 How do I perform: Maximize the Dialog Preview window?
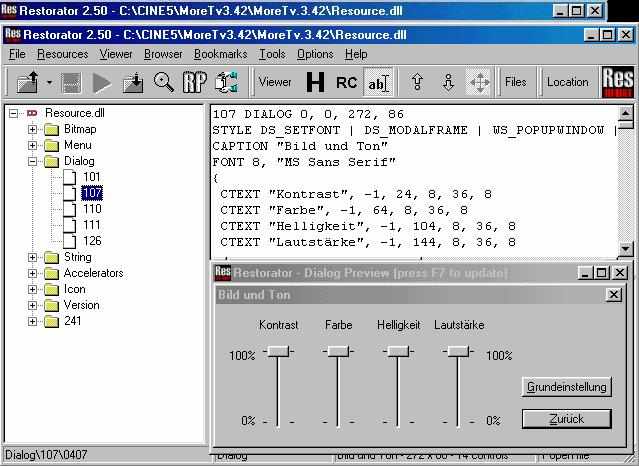(601, 272)
